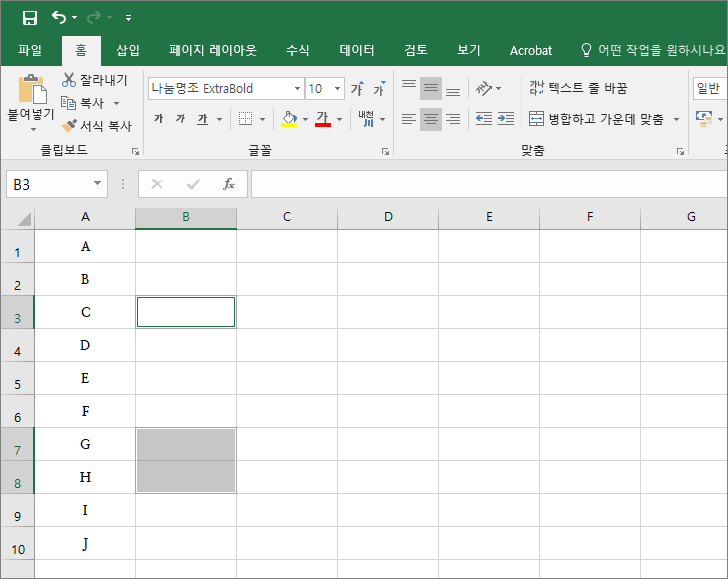The height and width of the screenshot is (579, 728).
Task: Open the 수식 tab
Action: tap(298, 50)
